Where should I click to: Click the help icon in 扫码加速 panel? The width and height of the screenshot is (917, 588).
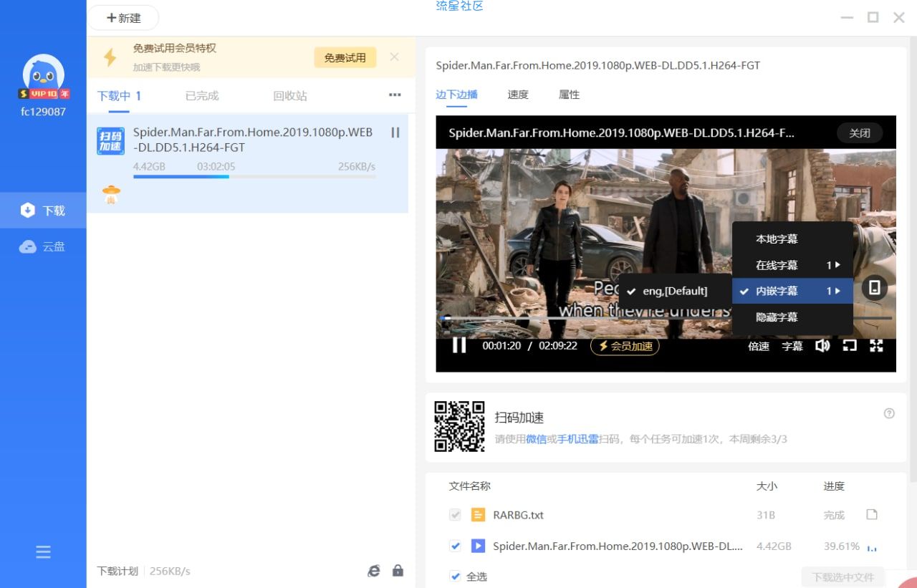(x=889, y=413)
